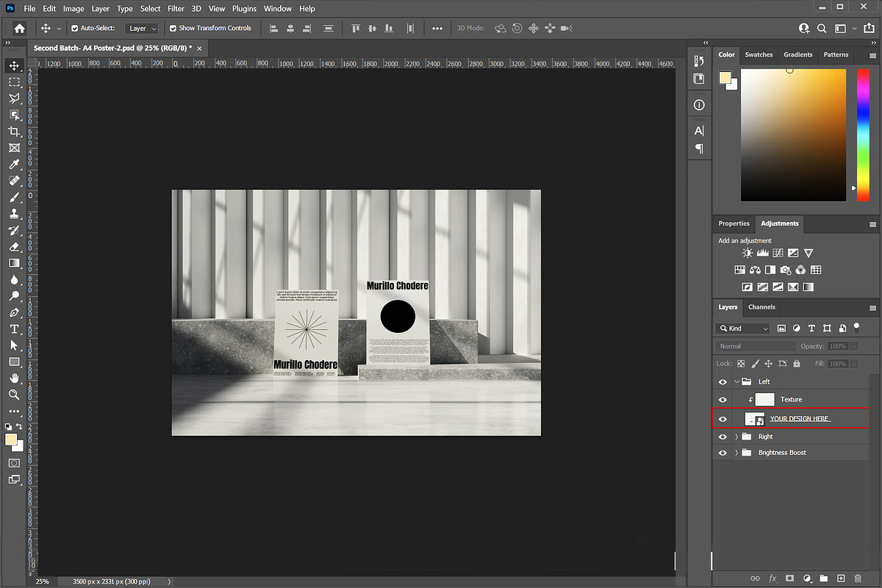
Task: Add a Curves adjustment
Action: [778, 253]
